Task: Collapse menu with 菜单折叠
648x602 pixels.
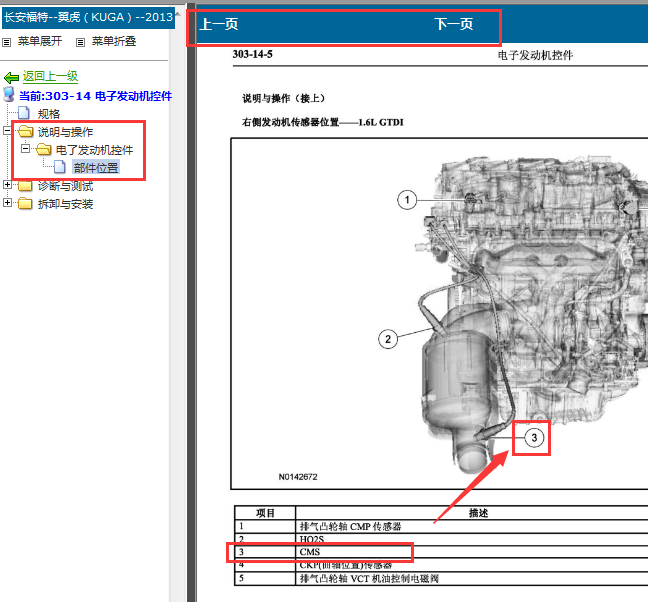Action: point(114,41)
